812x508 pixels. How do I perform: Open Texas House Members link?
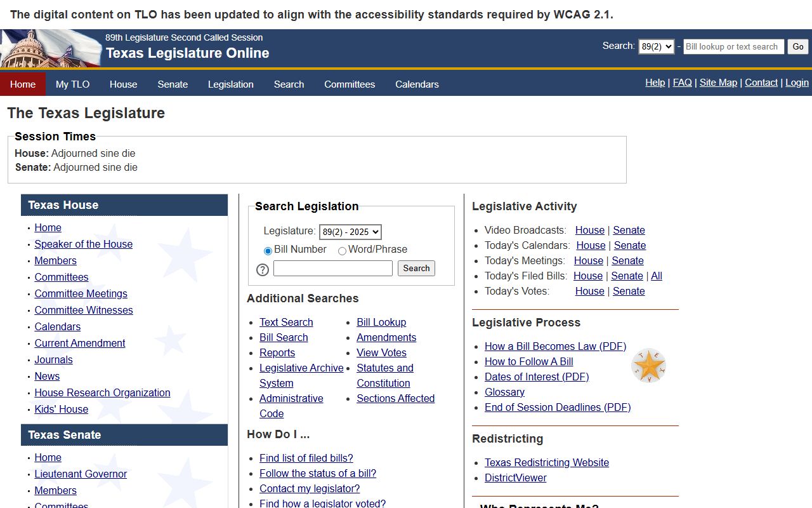[55, 260]
